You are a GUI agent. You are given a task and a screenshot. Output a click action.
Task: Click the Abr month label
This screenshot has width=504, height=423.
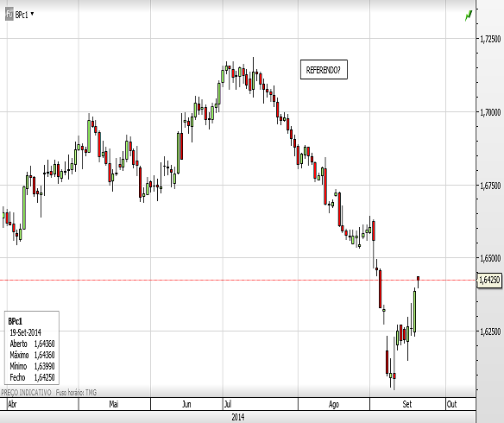click(x=12, y=404)
